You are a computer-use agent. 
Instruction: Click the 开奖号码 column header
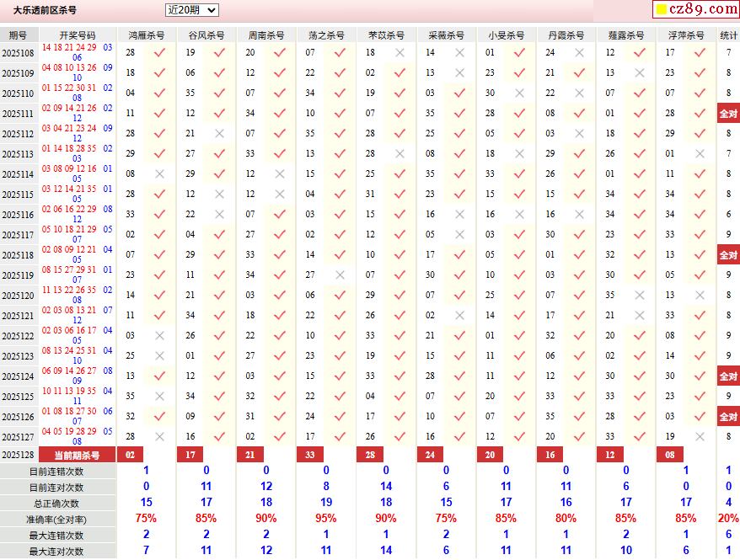78,35
